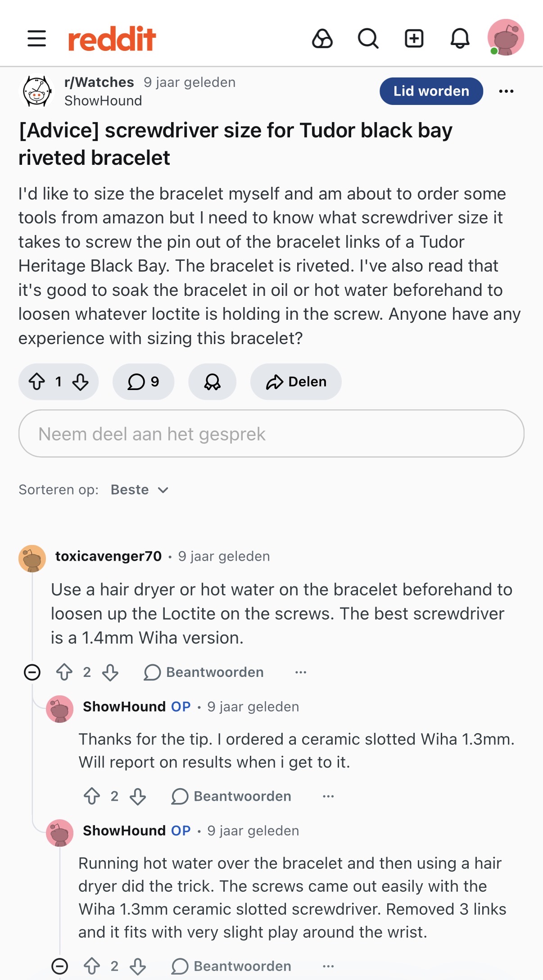Collapse toxicavenger70's comment thread

tap(32, 672)
